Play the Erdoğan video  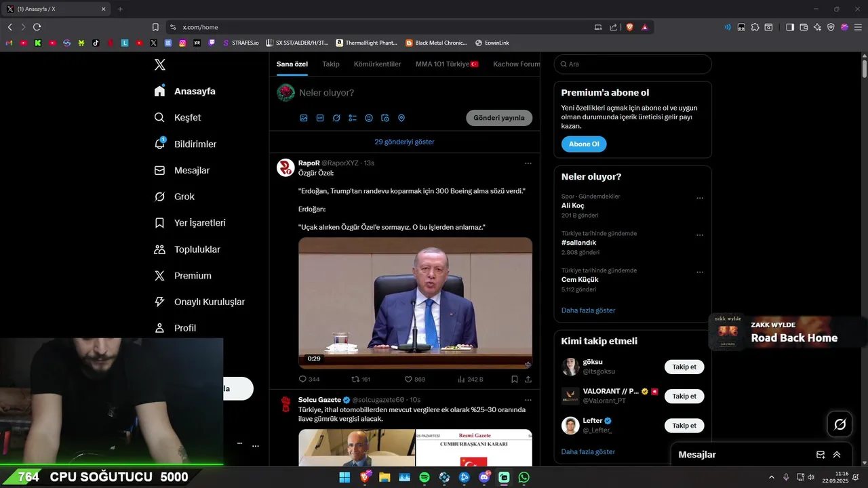coord(415,303)
